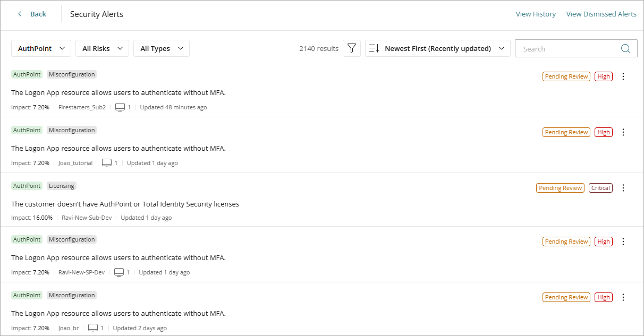The width and height of the screenshot is (644, 336).
Task: Click Misconfiguration tag on Firestarters_Sub2 alert
Action: pyautogui.click(x=72, y=74)
